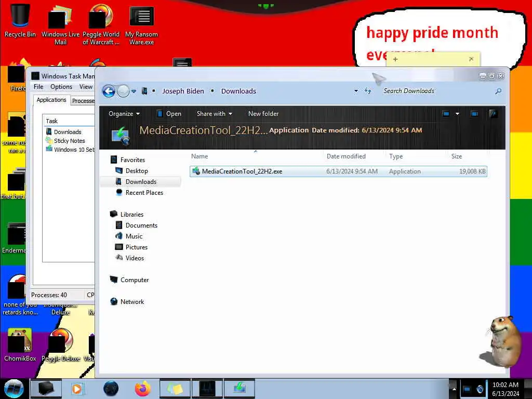This screenshot has width=532, height=399.
Task: Open Peggle World of Warcraft shortcut
Action: point(101,25)
